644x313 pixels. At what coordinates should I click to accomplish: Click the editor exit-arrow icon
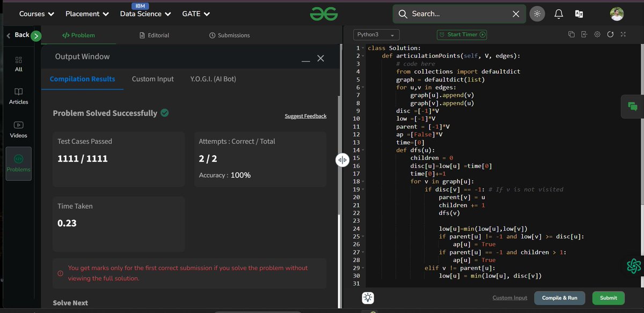(x=584, y=34)
